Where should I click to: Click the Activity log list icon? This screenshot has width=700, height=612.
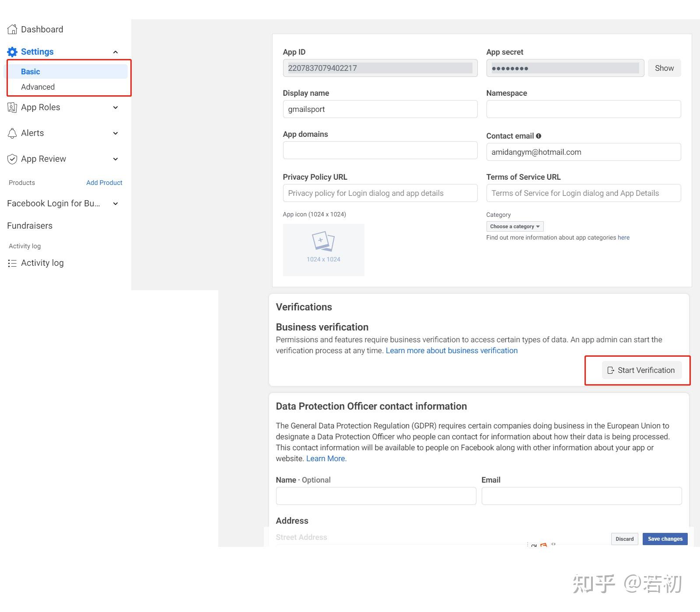[x=12, y=263]
